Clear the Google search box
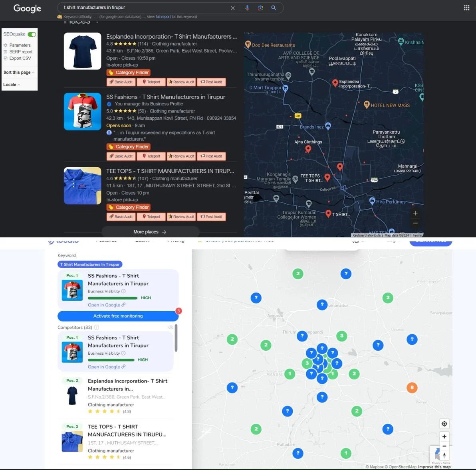Image resolution: width=476 pixels, height=470 pixels. point(232,8)
